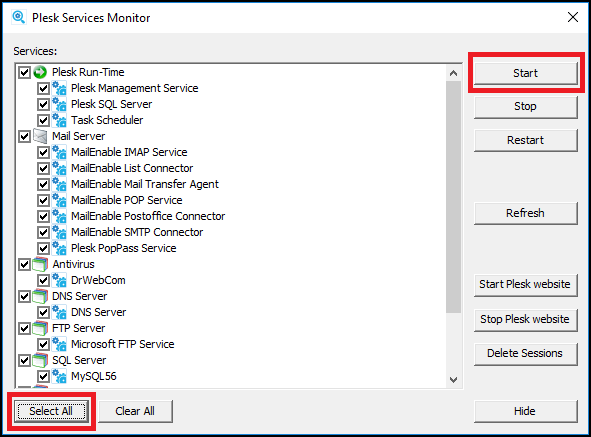Click the Clear All button
The height and width of the screenshot is (437, 591).
tap(135, 411)
